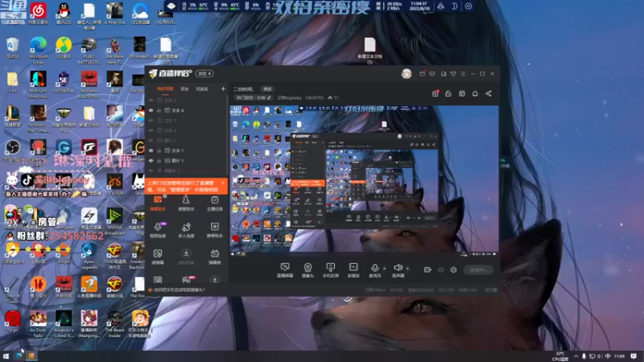644x362 pixels.
Task: Open the tutorial video icon in the title bar
Action: coord(432,74)
